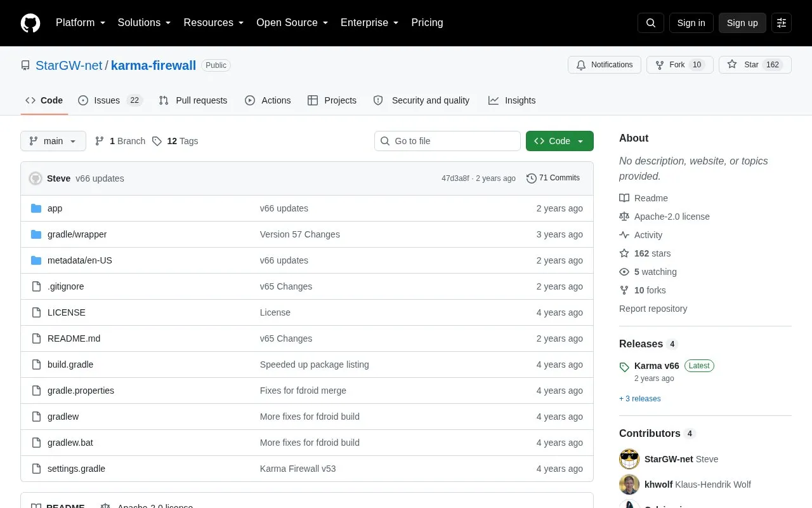
Task: Click StarGW-net contributor avatar
Action: coord(629,459)
